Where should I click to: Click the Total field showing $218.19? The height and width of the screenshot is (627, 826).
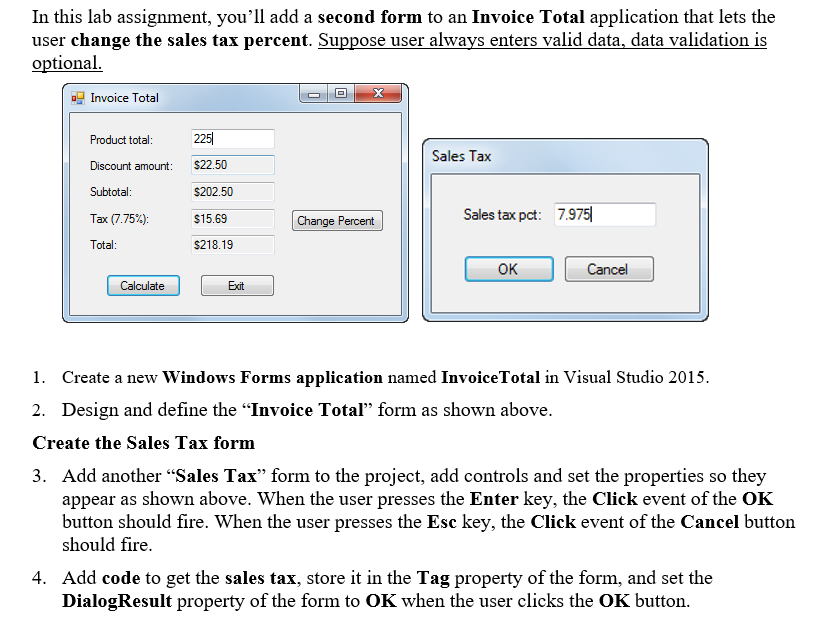point(232,244)
